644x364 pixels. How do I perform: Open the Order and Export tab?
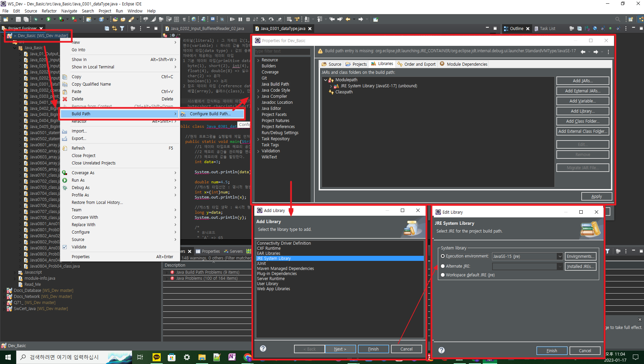[416, 64]
